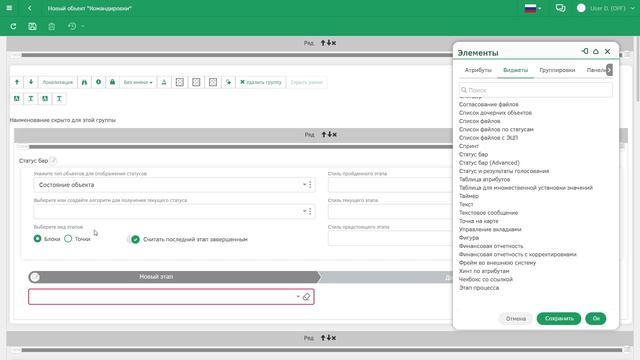Select Статус бар (Advanced) widget
Viewport: 640px width, 360px height.
point(489,163)
